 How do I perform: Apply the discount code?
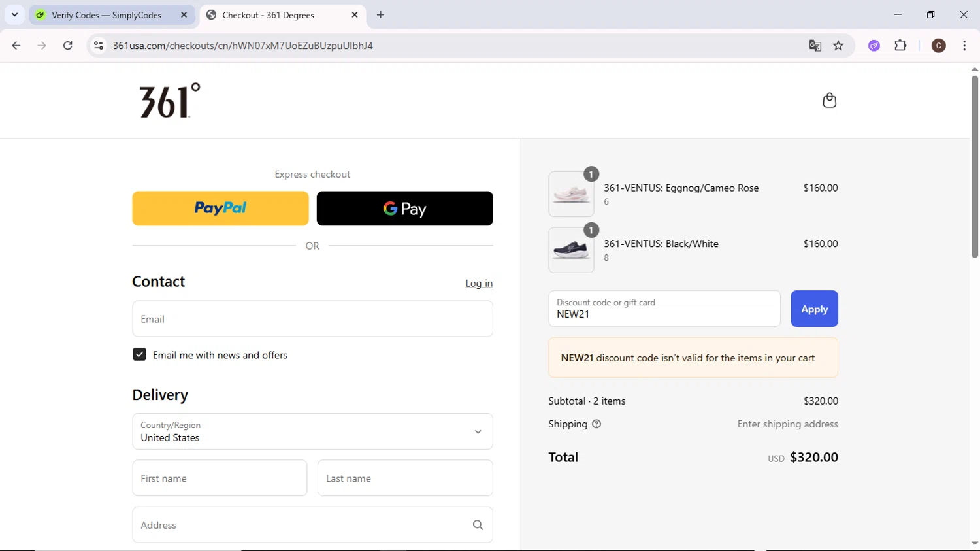pos(814,309)
